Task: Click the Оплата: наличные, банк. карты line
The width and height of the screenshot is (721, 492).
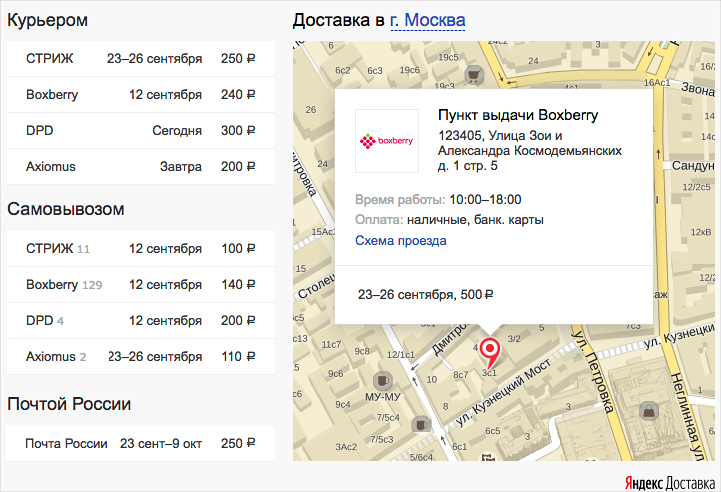Action: pyautogui.click(x=449, y=220)
